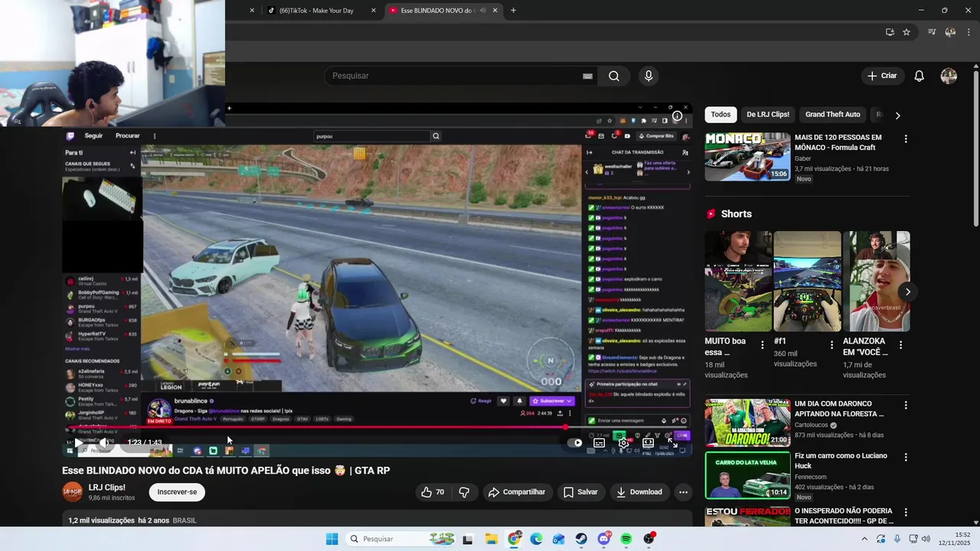Open YouTube notifications bell
980x551 pixels.
click(919, 76)
